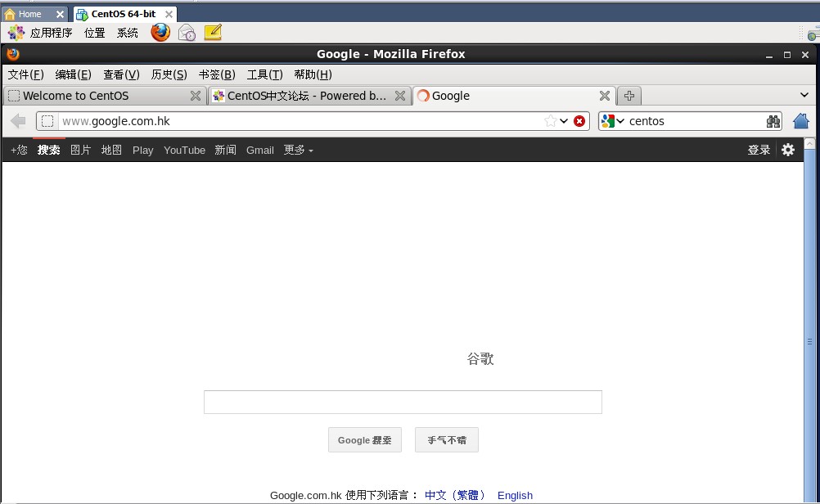Bookmark the page using the star icon
Viewport: 820px width, 504px height.
pyautogui.click(x=551, y=120)
